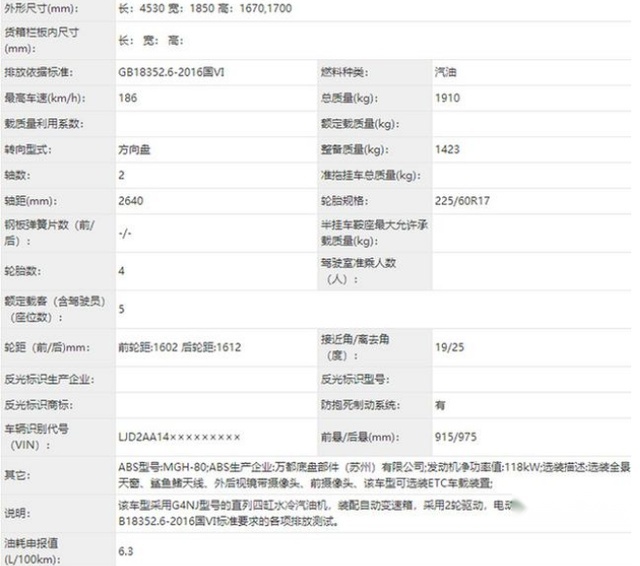This screenshot has height=566, width=640.
Task: Click the label 额定载质量(kg):
Action: [x=360, y=124]
